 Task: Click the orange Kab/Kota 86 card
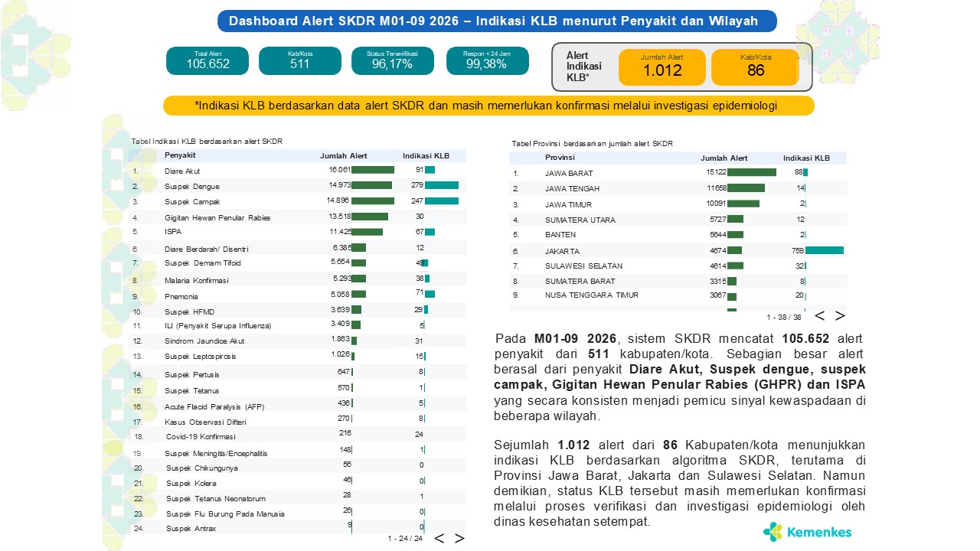755,67
